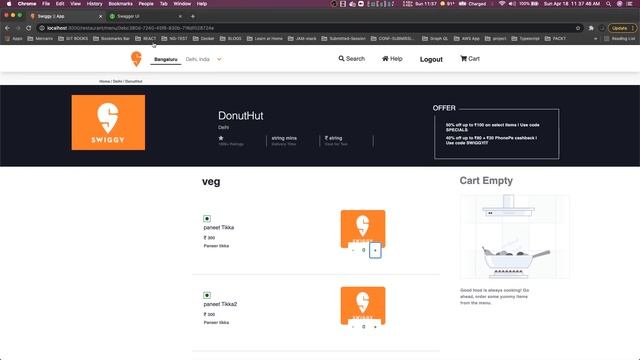Open the Typescript bookmarks folder

point(525,38)
